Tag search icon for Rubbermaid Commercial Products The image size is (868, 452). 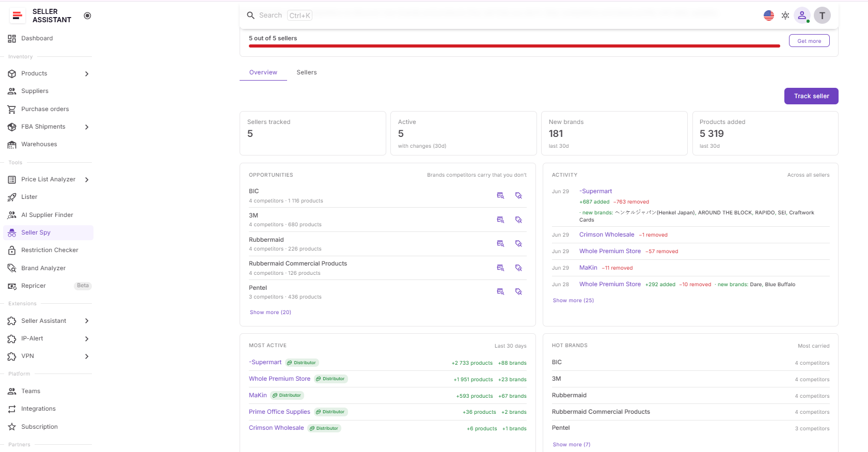tap(519, 268)
